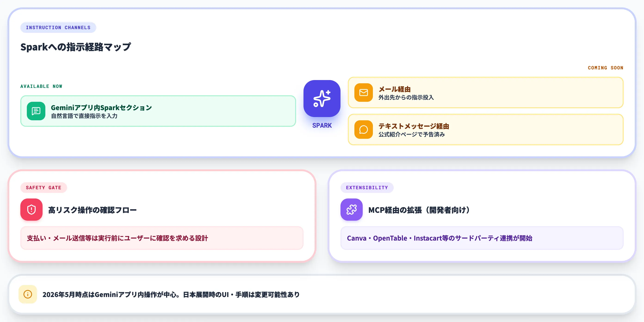This screenshot has width=644, height=322.
Task: Click the Sparkへの指示経路マップ heading
Action: point(75,47)
